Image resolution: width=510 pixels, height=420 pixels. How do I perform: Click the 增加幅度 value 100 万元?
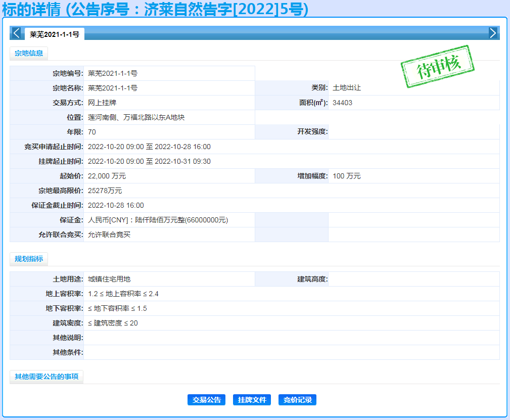pos(347,176)
